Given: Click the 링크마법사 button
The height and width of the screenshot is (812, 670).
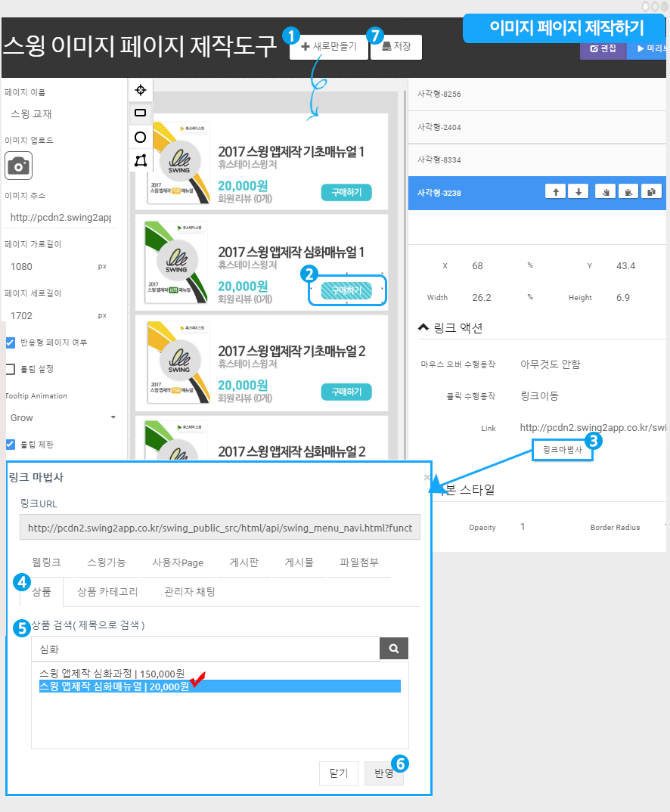Looking at the screenshot, I should (562, 450).
